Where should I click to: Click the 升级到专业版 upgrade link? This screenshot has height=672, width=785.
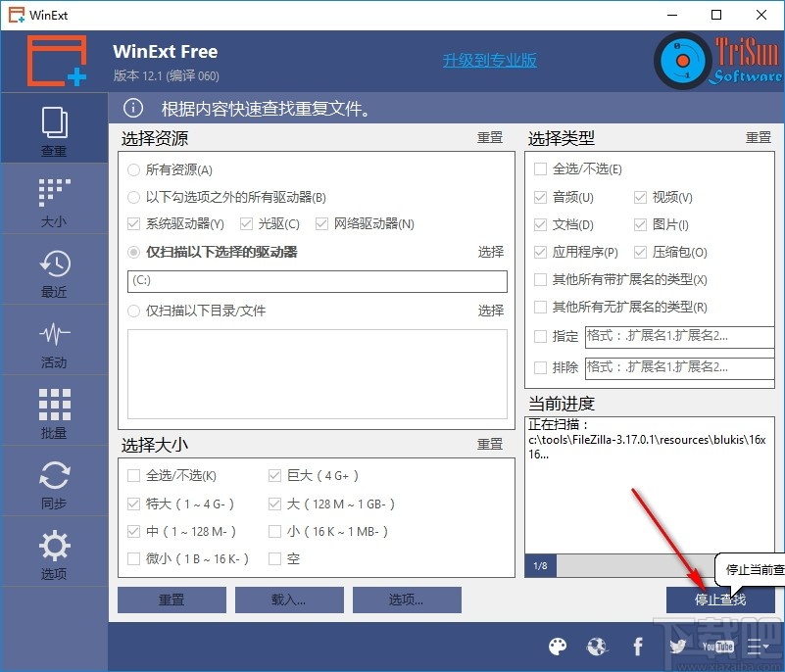pos(489,59)
